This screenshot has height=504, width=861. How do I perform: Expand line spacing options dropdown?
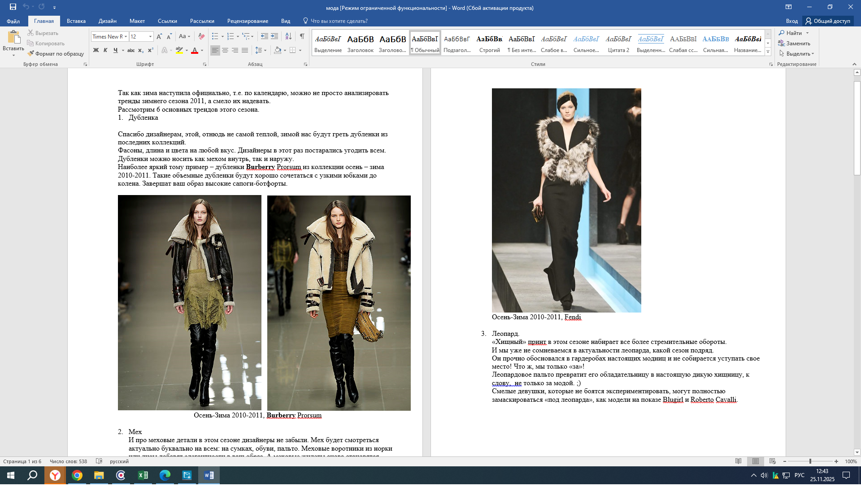pos(265,50)
